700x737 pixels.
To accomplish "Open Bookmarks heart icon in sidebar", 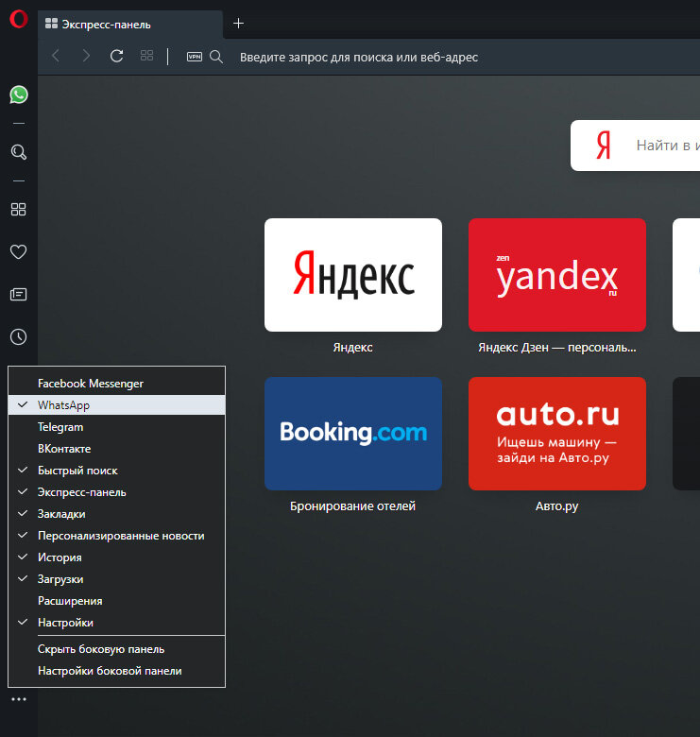I will click(18, 252).
